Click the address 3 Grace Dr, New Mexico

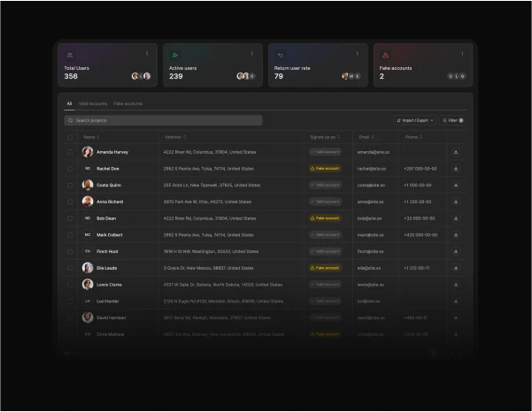pos(208,268)
